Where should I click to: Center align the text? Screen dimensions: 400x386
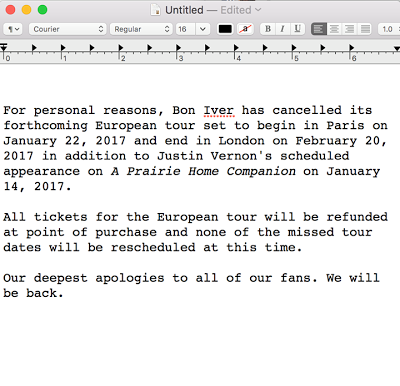(x=334, y=29)
